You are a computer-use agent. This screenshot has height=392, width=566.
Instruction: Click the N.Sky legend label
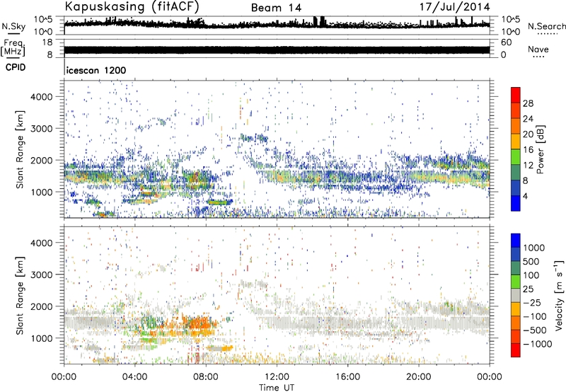click(13, 26)
